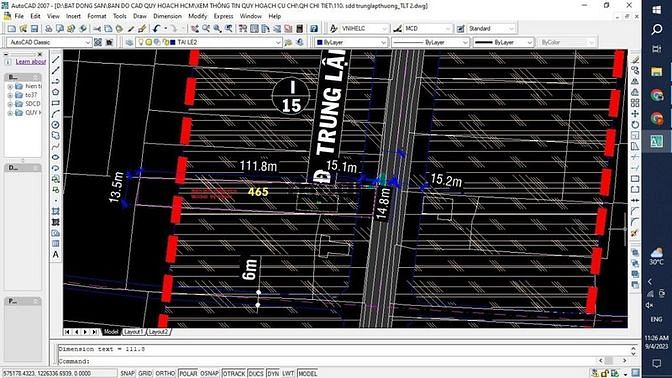The width and height of the screenshot is (672, 378).
Task: Select the Line tool in Draw toolbar
Action: (x=56, y=60)
